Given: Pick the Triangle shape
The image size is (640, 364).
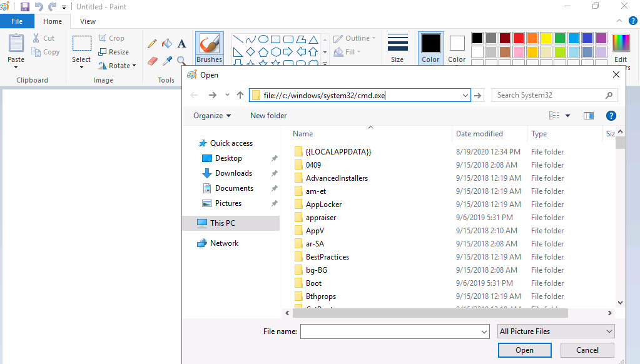Looking at the screenshot, I should (313, 39).
